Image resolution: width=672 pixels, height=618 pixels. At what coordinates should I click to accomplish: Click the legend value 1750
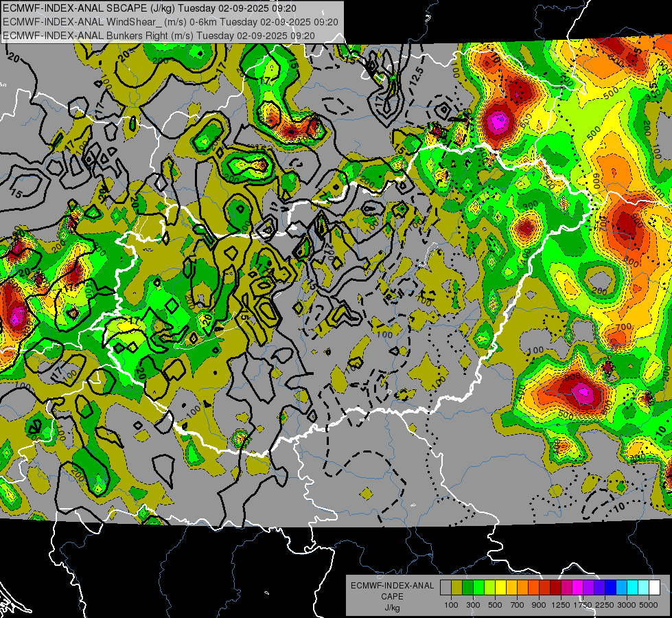(x=583, y=605)
